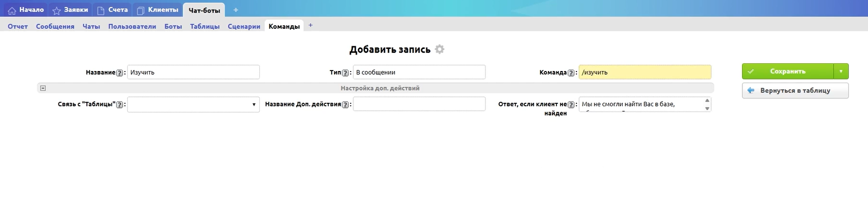Go to the Чаты subtab
This screenshot has height=198, width=868.
coord(91,26)
